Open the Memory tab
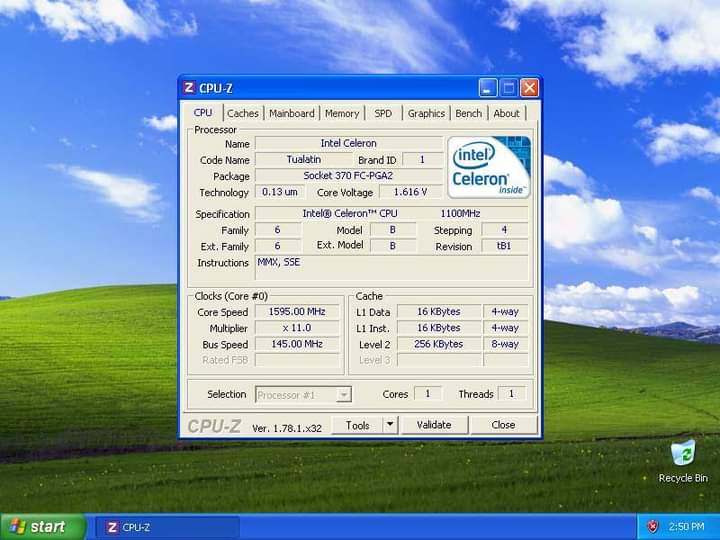The width and height of the screenshot is (720, 540). click(342, 114)
